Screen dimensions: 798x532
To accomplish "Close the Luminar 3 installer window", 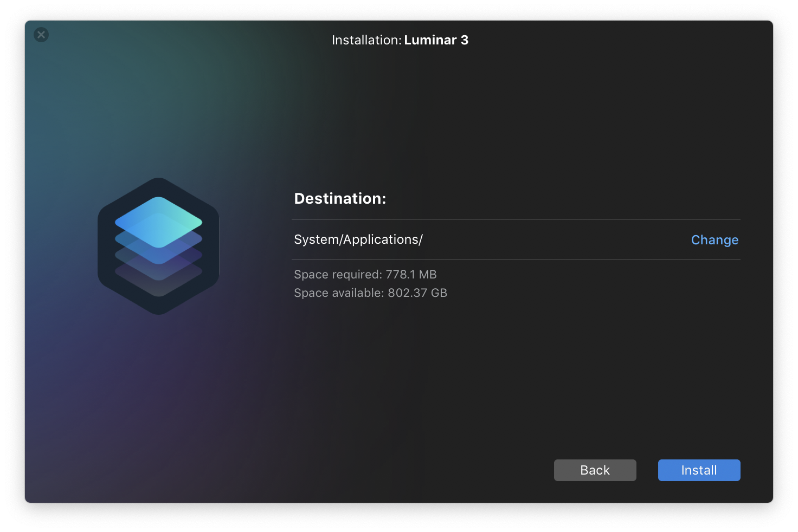I will click(41, 35).
